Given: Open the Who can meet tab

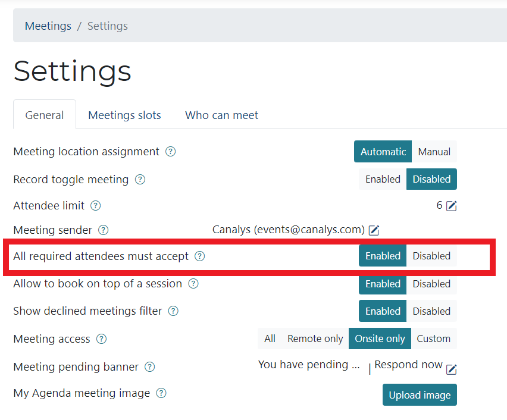Looking at the screenshot, I should tap(221, 115).
